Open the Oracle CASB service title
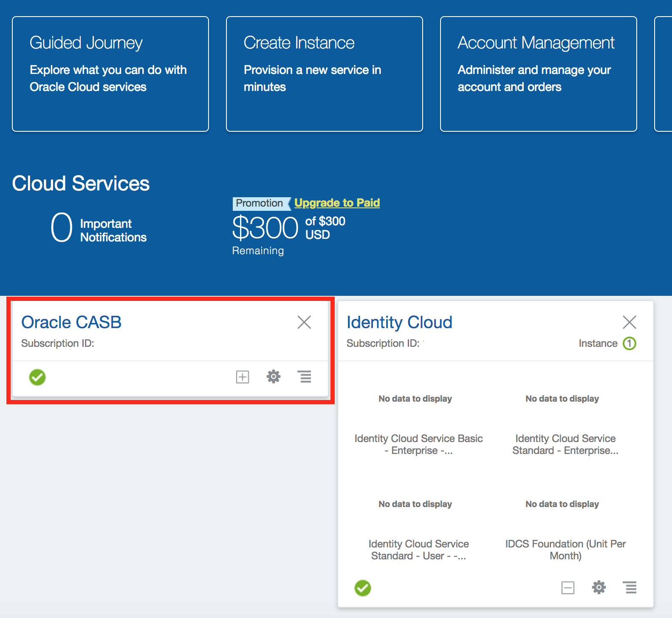The image size is (672, 618). [x=71, y=322]
